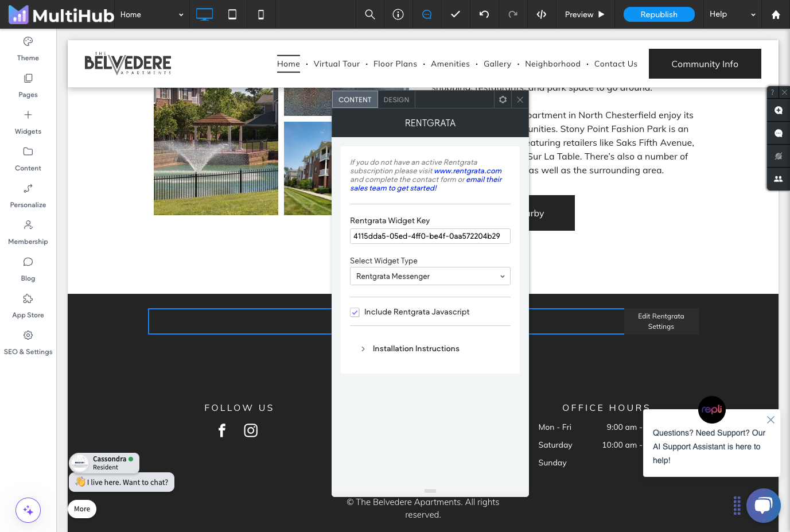Open the App Store panel
790x532 pixels.
click(x=28, y=306)
